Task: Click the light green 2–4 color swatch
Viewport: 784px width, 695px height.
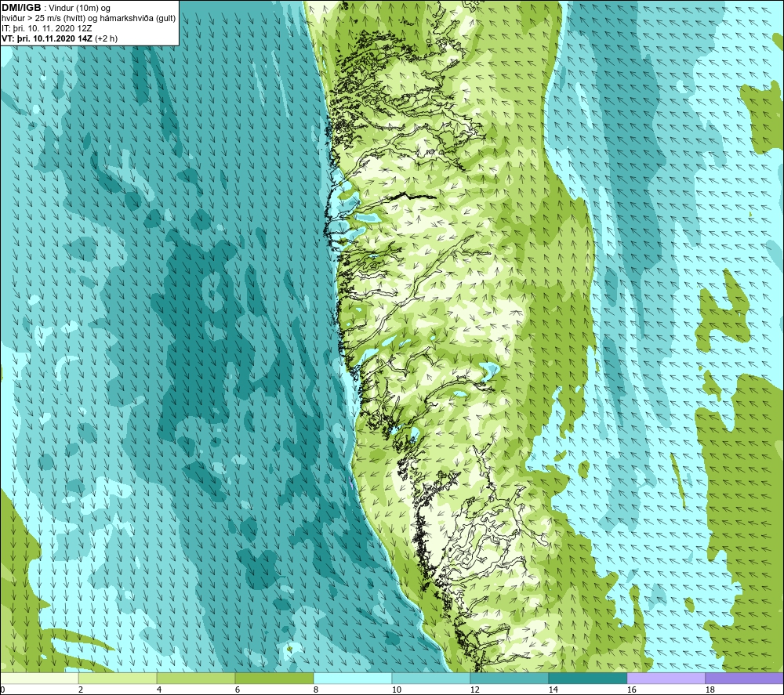Action: (x=118, y=678)
